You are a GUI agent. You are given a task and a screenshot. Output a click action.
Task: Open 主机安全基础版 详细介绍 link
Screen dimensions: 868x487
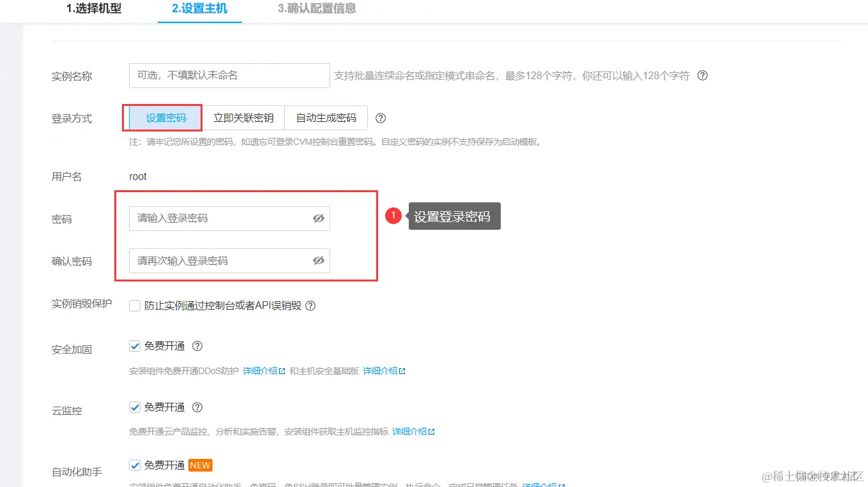click(x=380, y=371)
